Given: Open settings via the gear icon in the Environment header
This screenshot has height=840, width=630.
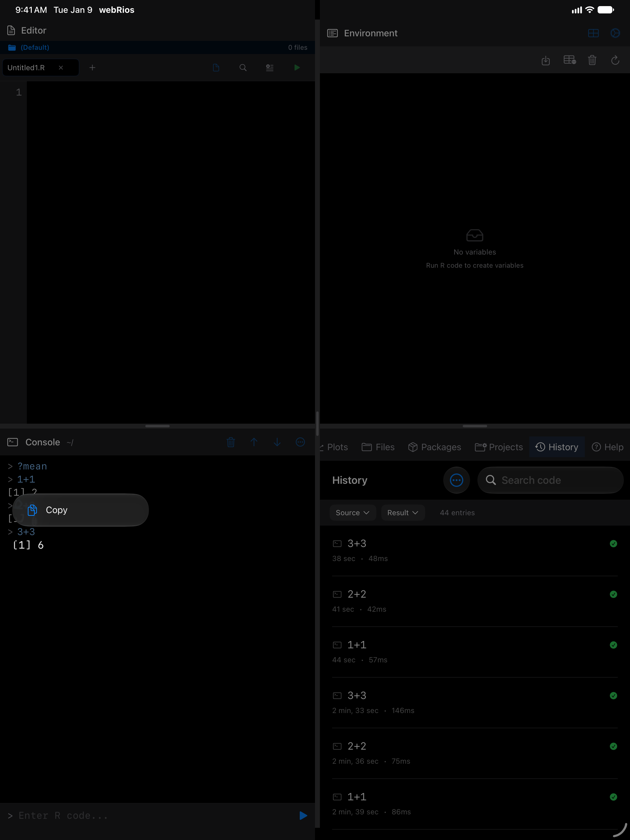Looking at the screenshot, I should point(615,33).
